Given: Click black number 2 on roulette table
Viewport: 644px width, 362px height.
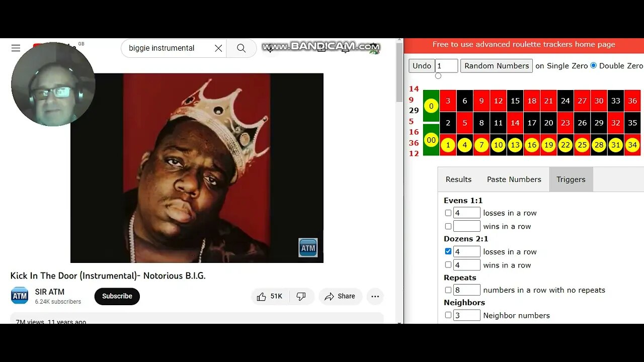Looking at the screenshot, I should [448, 123].
